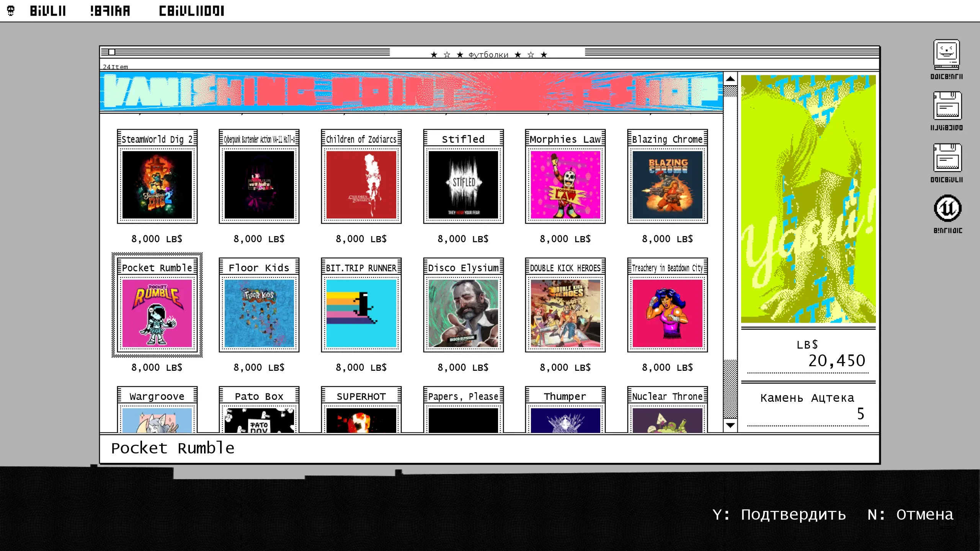Viewport: 980px width, 551px height.
Task: Choose the BIT.TRIP RUNNER item
Action: click(361, 313)
